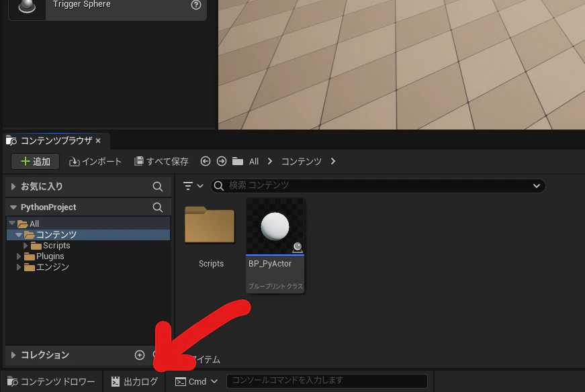Expand the コレクション section
Viewport: 585px width, 392px height.
[x=13, y=354]
